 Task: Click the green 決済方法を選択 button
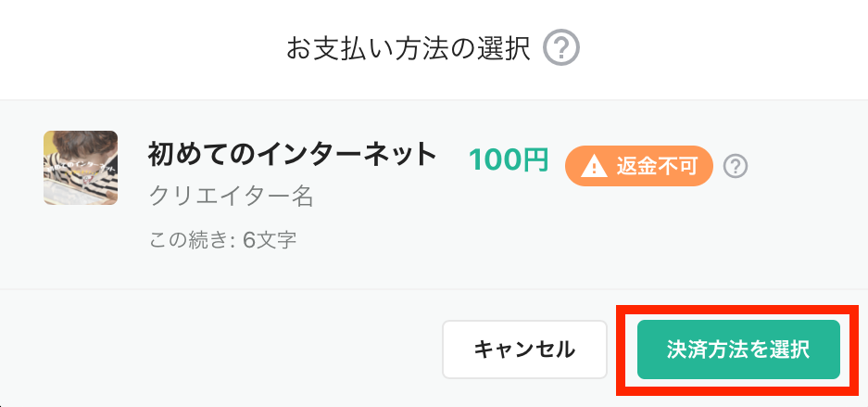click(738, 350)
